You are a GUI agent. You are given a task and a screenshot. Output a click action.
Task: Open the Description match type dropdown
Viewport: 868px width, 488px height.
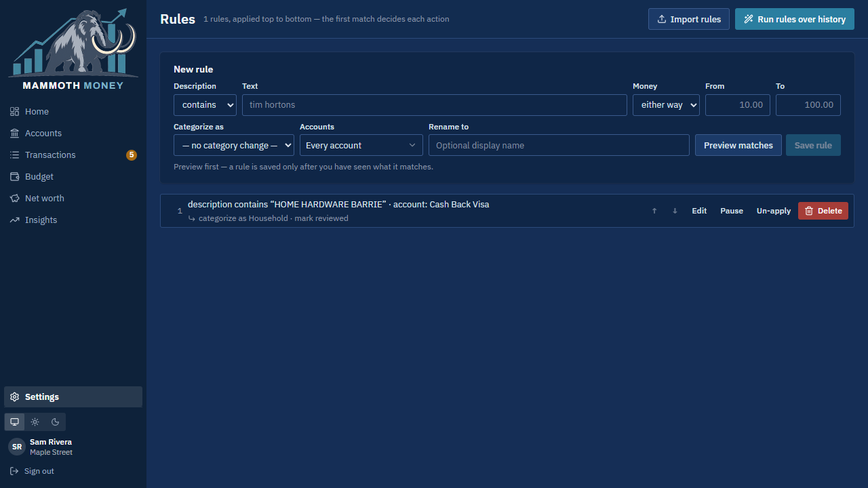click(205, 105)
